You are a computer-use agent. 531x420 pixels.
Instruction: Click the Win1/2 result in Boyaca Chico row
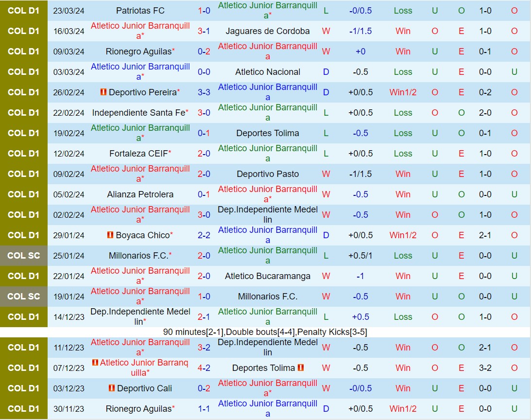(403, 235)
